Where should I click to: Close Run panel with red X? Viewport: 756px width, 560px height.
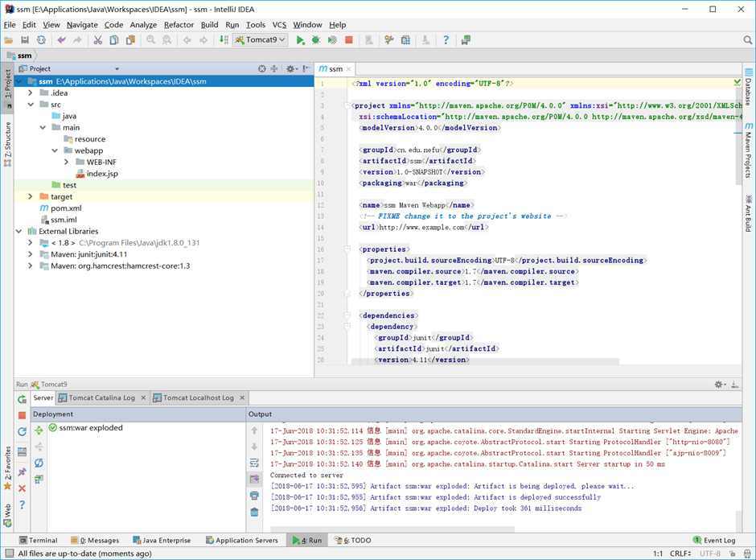point(22,488)
